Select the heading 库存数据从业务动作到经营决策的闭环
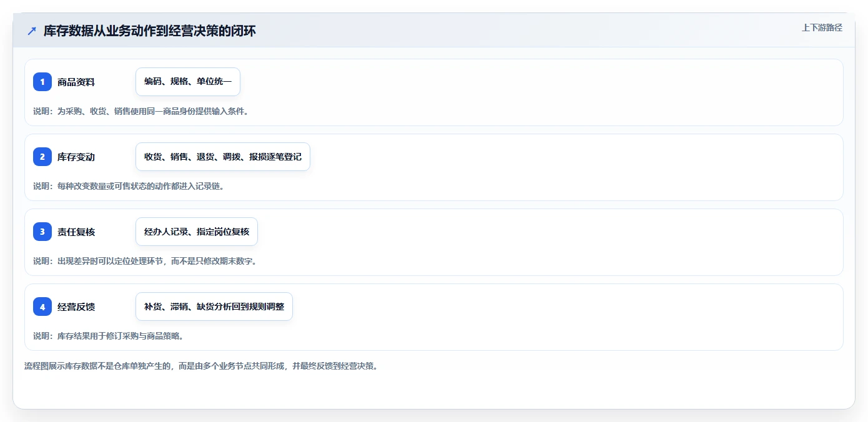Screen dimensions: 868x422 pos(150,31)
